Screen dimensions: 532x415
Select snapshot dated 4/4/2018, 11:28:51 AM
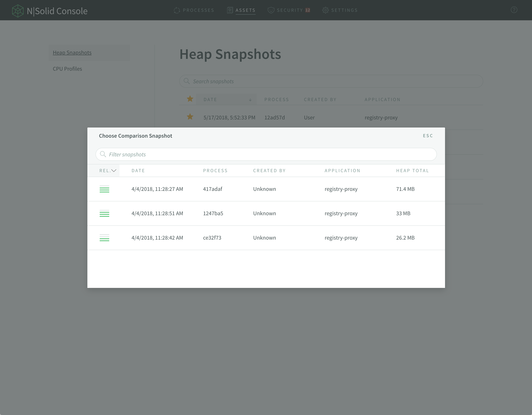tap(157, 213)
